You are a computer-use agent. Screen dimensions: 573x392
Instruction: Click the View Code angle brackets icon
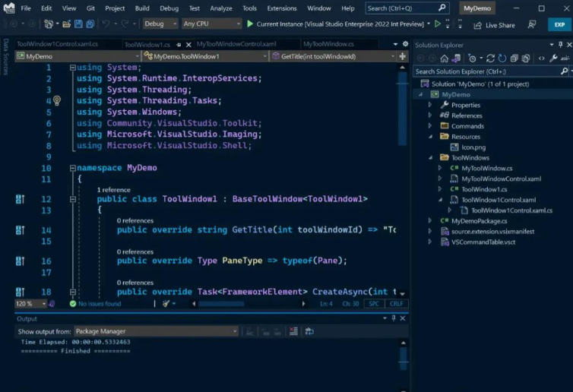(542, 58)
